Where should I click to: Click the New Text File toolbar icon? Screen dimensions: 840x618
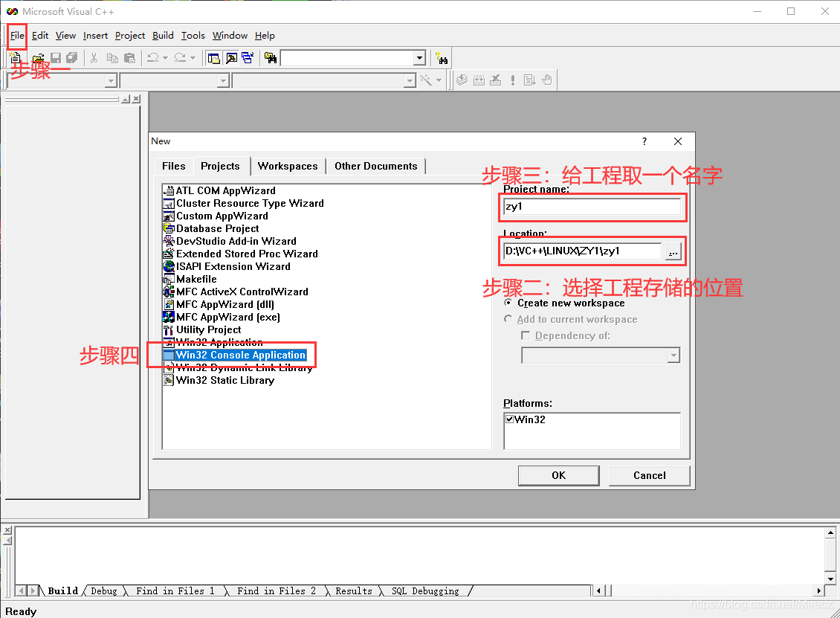pyautogui.click(x=15, y=57)
